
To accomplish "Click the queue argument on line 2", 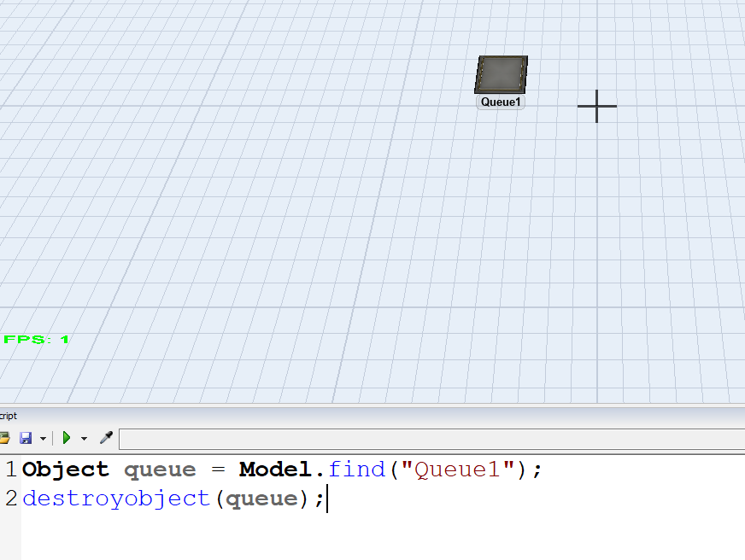I will [x=261, y=499].
